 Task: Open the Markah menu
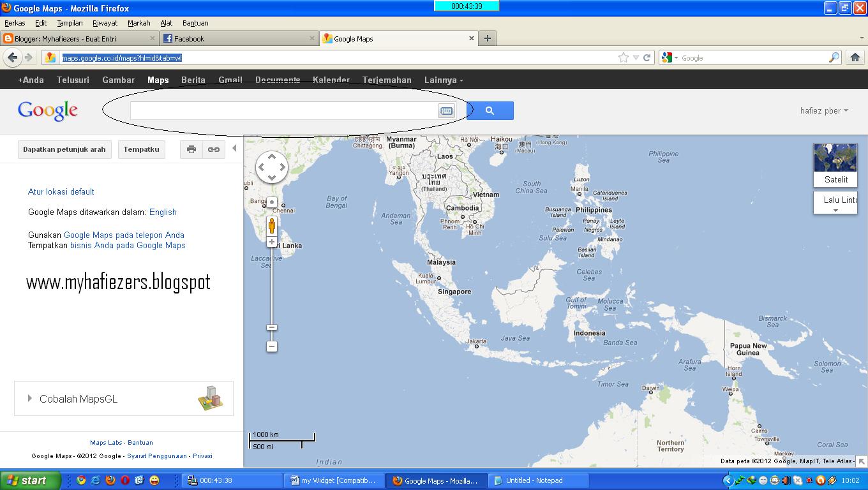tap(139, 23)
